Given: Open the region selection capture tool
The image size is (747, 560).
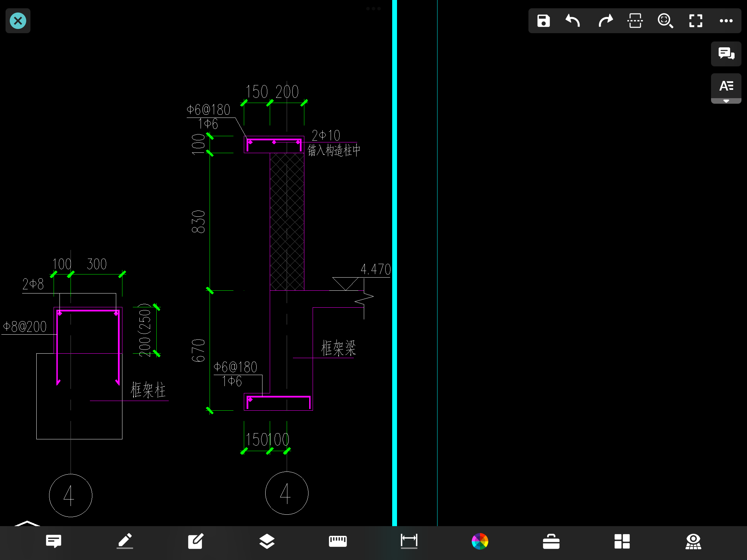Looking at the screenshot, I should [635, 21].
